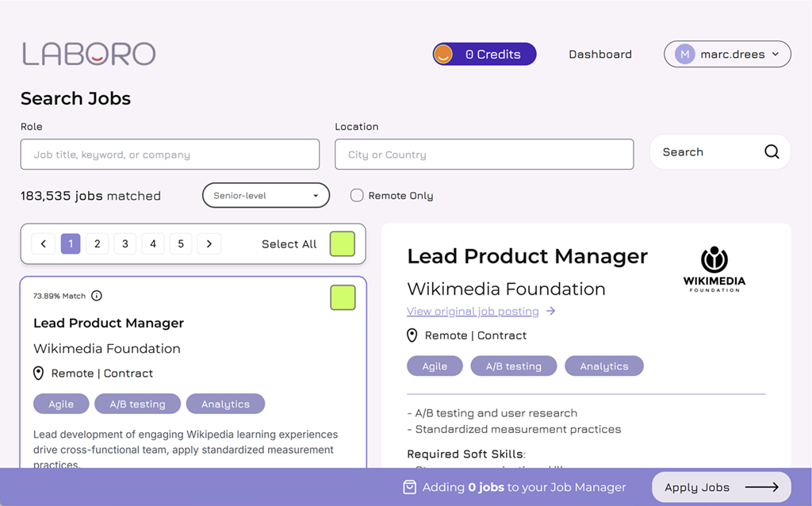Jump to results page 5
Screen dimensions: 812x506
[x=181, y=244]
